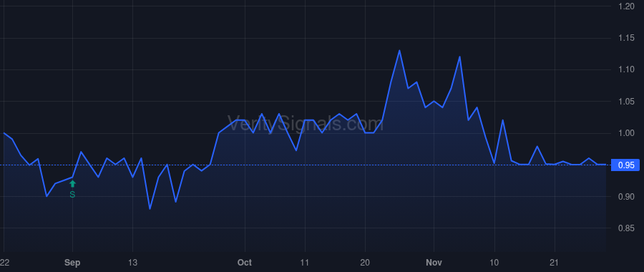The width and height of the screenshot is (644, 272).
Task: Click the green S signal arrow marker
Action: tap(73, 184)
